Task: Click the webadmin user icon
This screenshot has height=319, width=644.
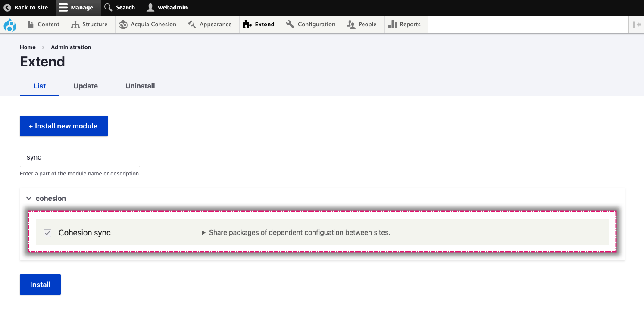Action: point(150,7)
